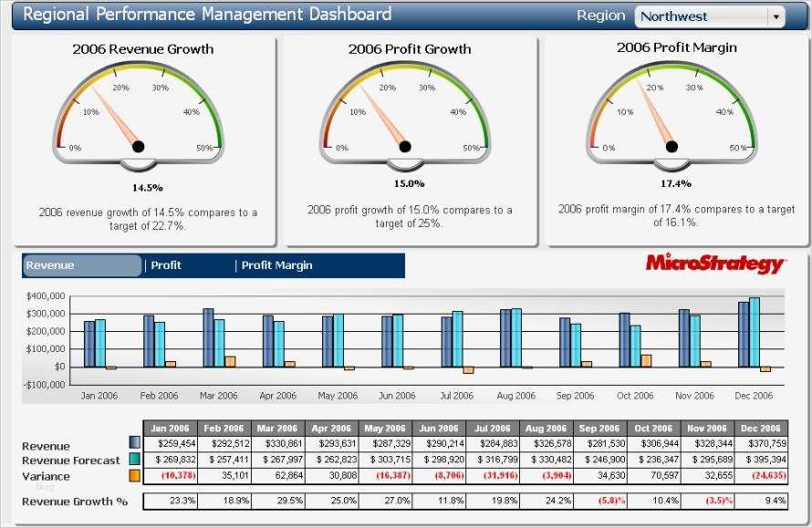This screenshot has height=528, width=812.
Task: Select the Apr 2006 column header
Action: (331, 428)
